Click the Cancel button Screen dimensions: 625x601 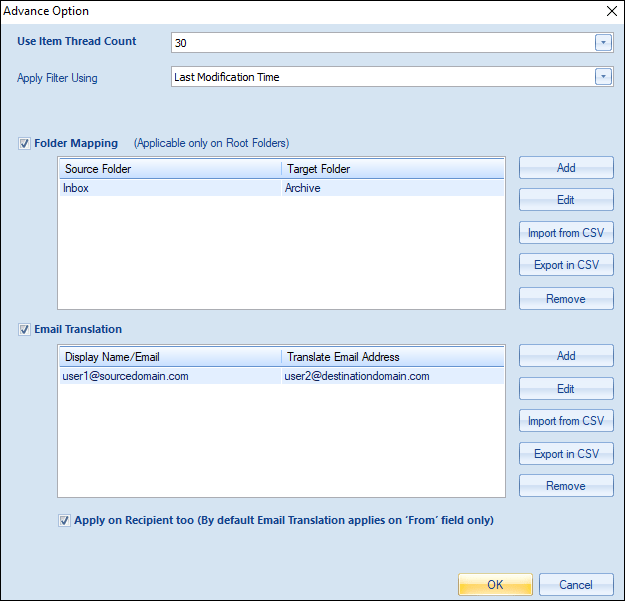(x=576, y=584)
